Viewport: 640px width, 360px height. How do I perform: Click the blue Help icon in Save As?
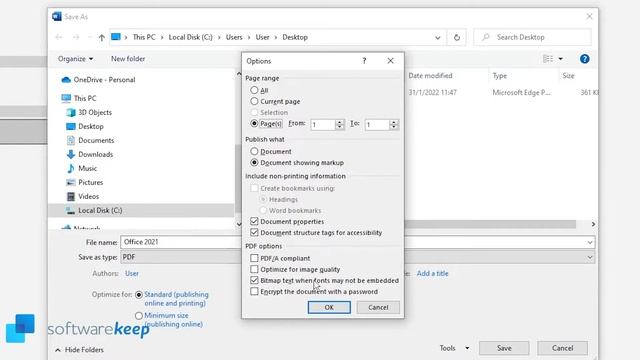[x=584, y=59]
